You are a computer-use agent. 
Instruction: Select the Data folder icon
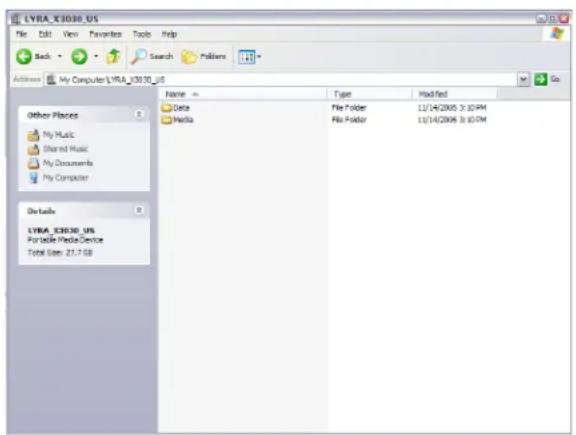click(x=166, y=108)
